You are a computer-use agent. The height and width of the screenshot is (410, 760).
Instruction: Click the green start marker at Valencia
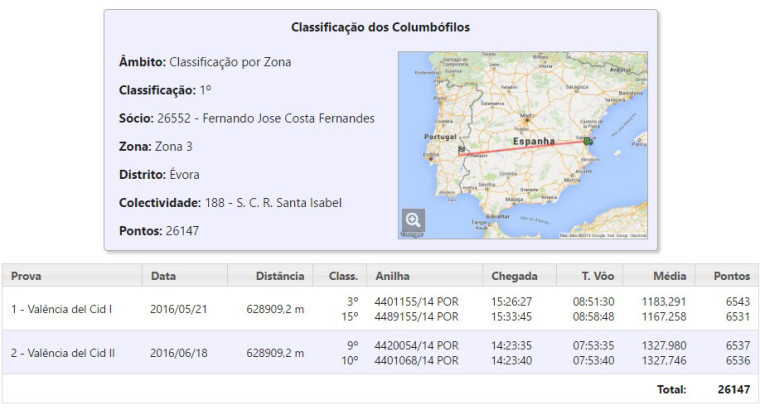point(588,140)
